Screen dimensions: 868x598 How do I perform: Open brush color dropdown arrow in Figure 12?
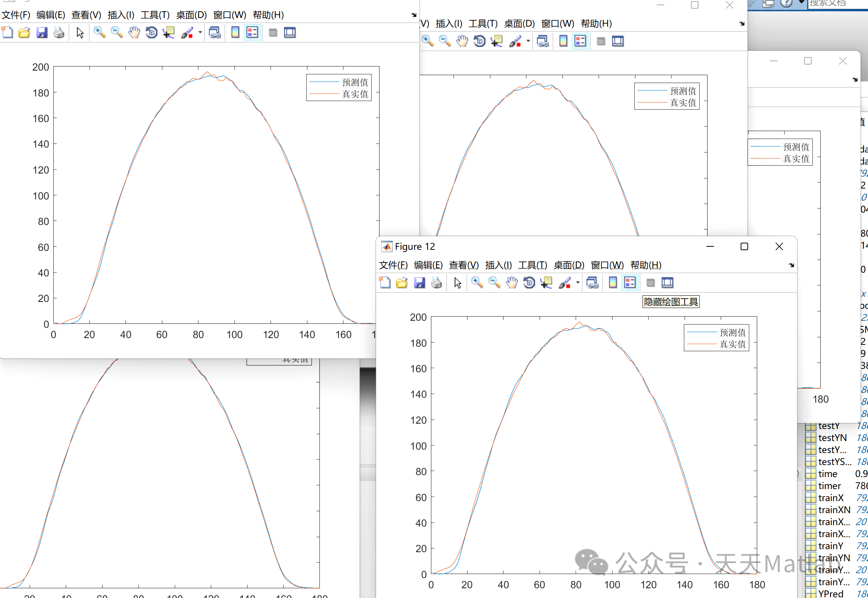(x=578, y=282)
